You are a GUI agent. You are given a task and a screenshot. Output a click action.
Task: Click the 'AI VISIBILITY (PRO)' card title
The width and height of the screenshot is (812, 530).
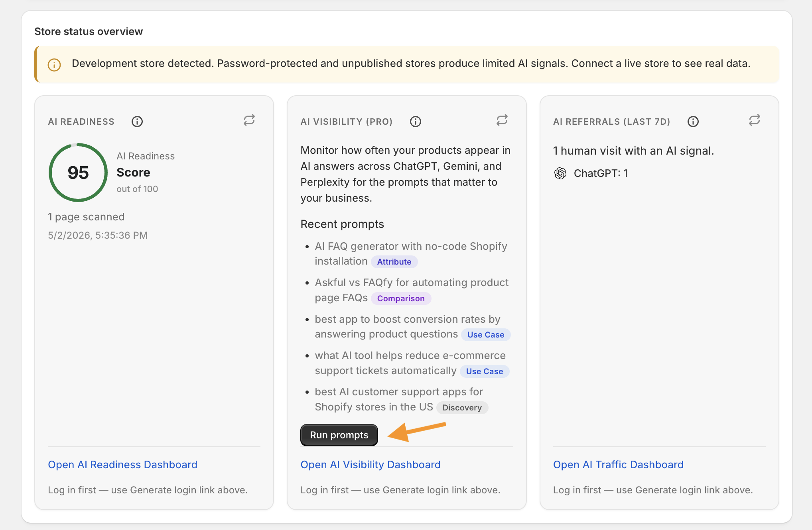pos(346,122)
